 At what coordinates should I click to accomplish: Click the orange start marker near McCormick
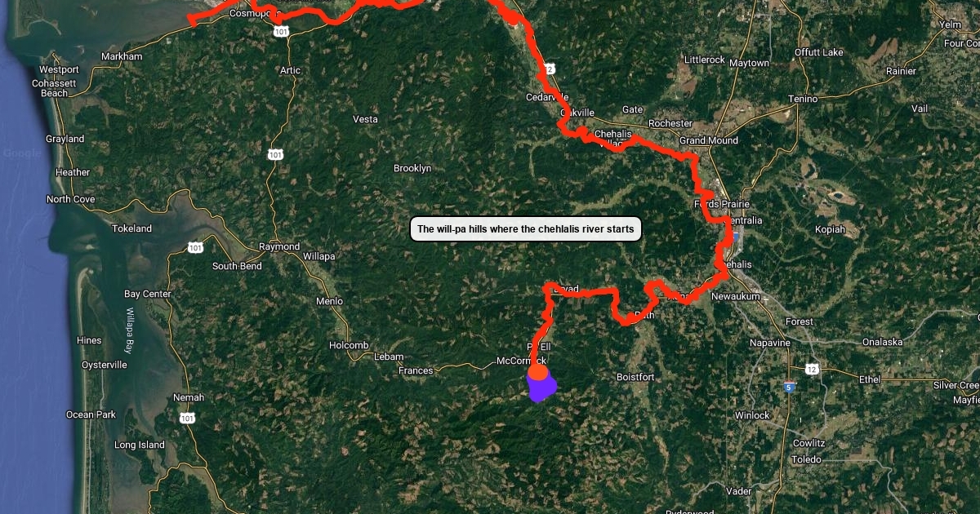tap(538, 372)
